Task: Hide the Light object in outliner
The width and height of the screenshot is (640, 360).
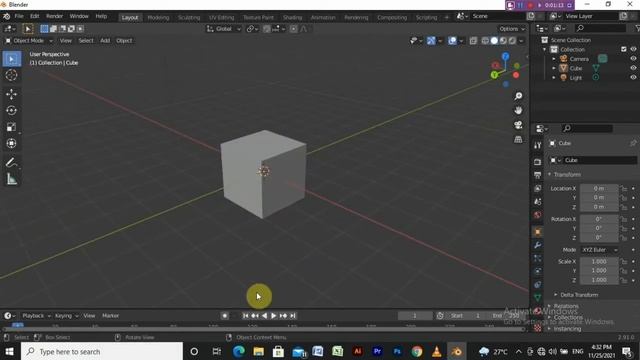Action: point(633,78)
